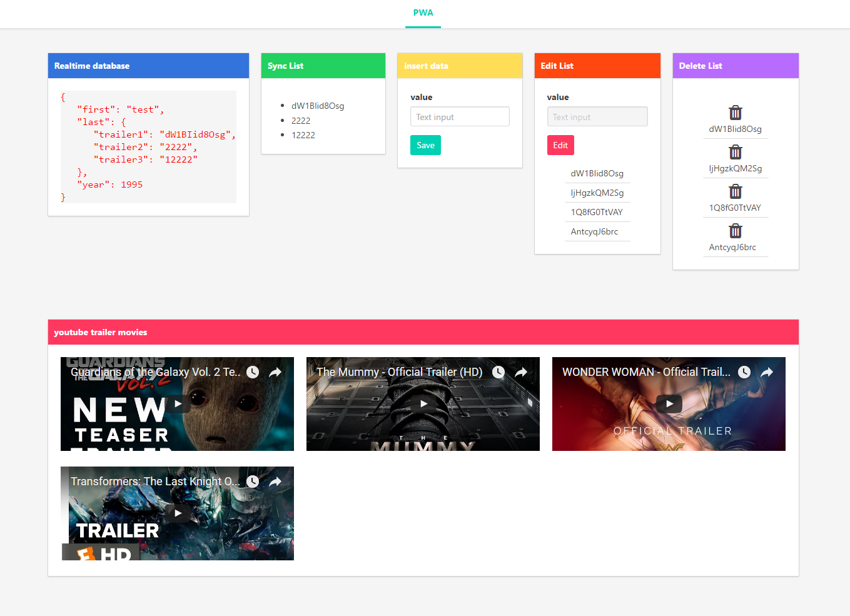Image resolution: width=850 pixels, height=616 pixels.
Task: Click the "trailer2": "2222" JSON line
Action: click(145, 147)
